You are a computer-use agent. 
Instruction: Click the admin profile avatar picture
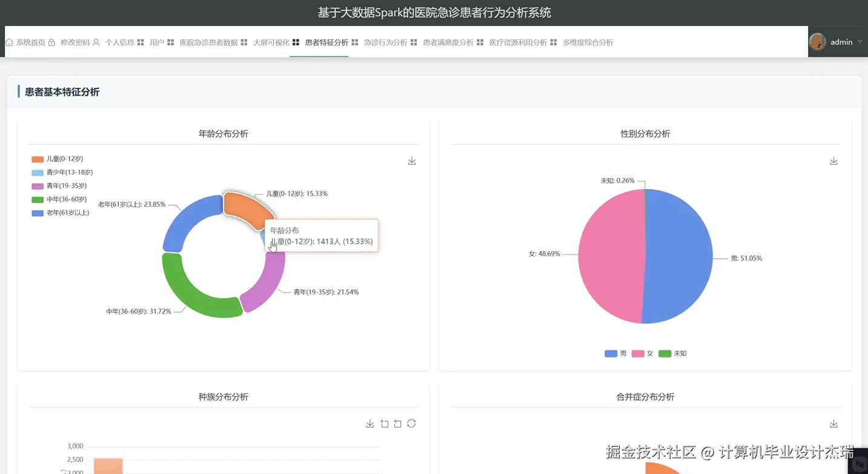tap(817, 41)
